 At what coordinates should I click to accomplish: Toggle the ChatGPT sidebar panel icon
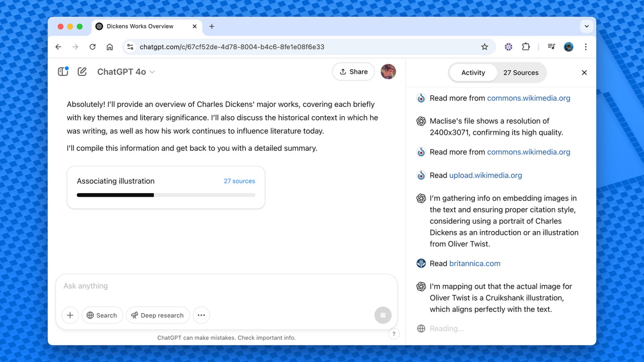[x=63, y=72]
